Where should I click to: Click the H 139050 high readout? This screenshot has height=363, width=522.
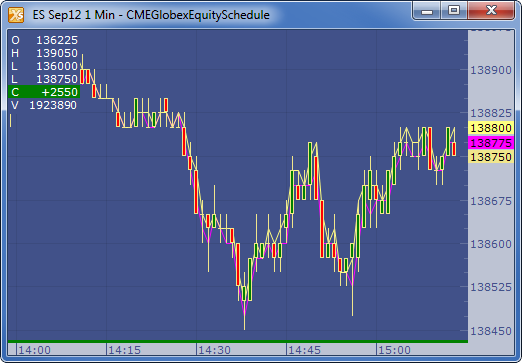click(44, 53)
